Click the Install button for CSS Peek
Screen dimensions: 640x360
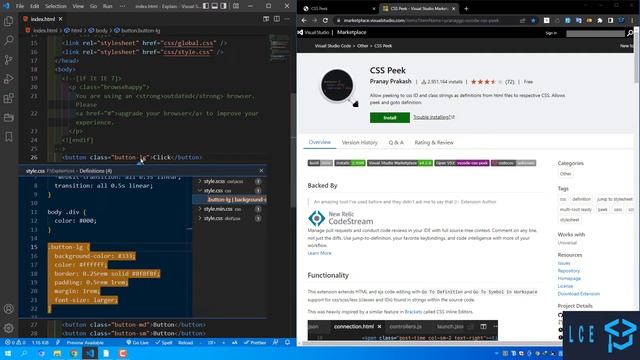coord(390,118)
